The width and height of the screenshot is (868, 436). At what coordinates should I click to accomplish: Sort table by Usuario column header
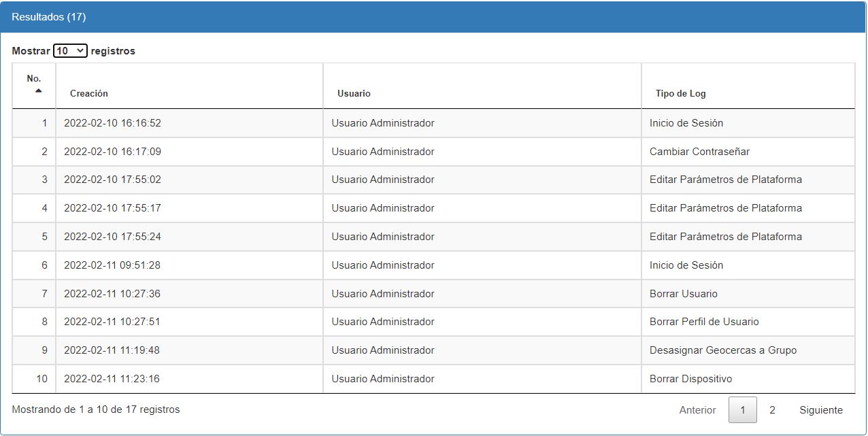coord(354,93)
